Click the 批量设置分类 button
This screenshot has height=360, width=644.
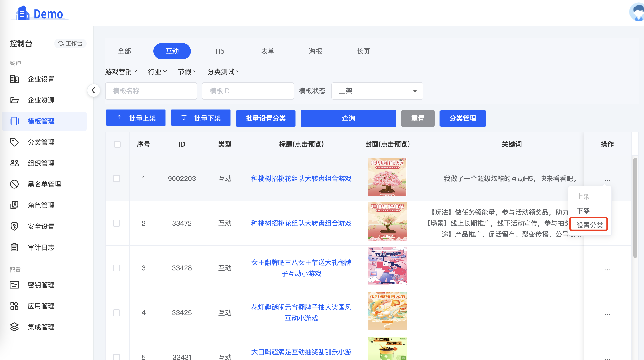266,119
